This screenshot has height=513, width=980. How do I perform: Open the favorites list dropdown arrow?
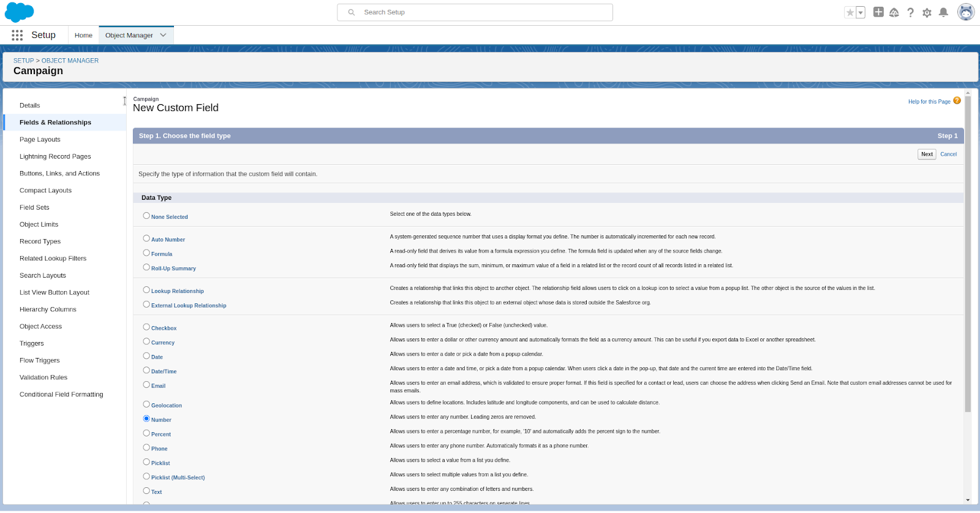861,12
